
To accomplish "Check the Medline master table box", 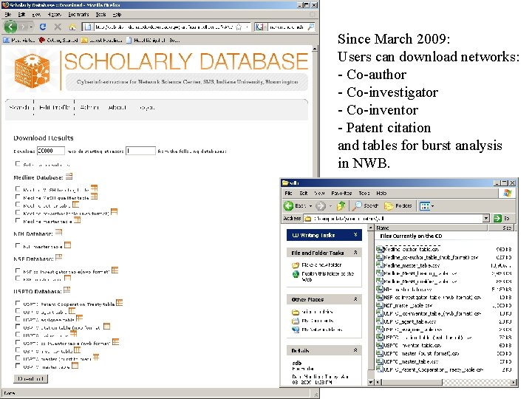I will [18, 220].
